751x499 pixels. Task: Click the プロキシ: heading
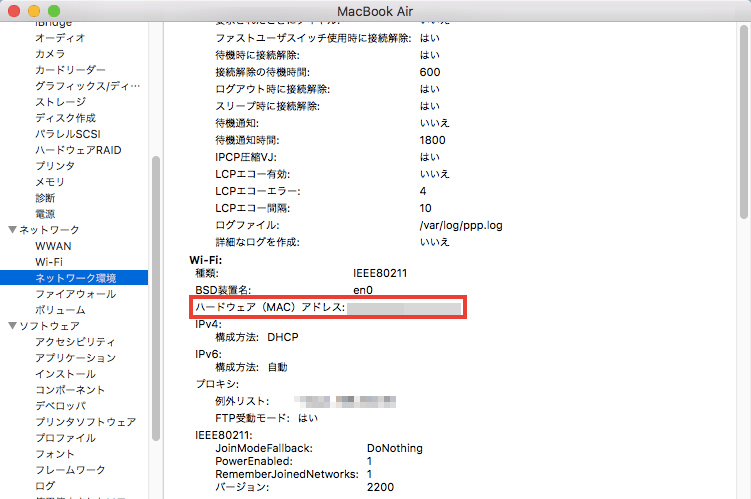pos(217,384)
